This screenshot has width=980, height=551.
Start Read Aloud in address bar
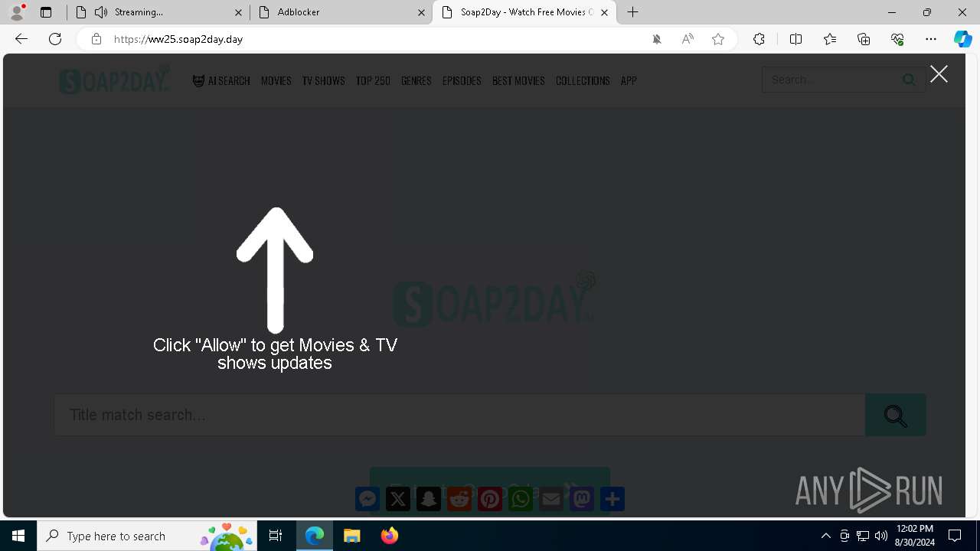click(688, 39)
